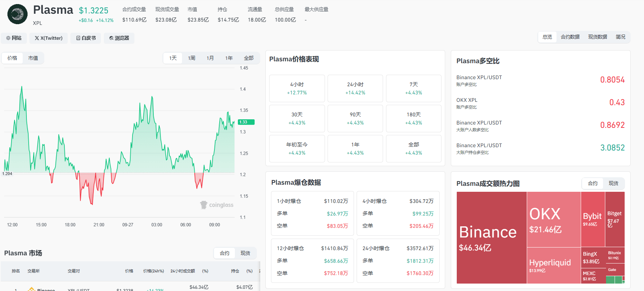Sort market table by 持仓 column
The image size is (644, 291).
(x=235, y=271)
